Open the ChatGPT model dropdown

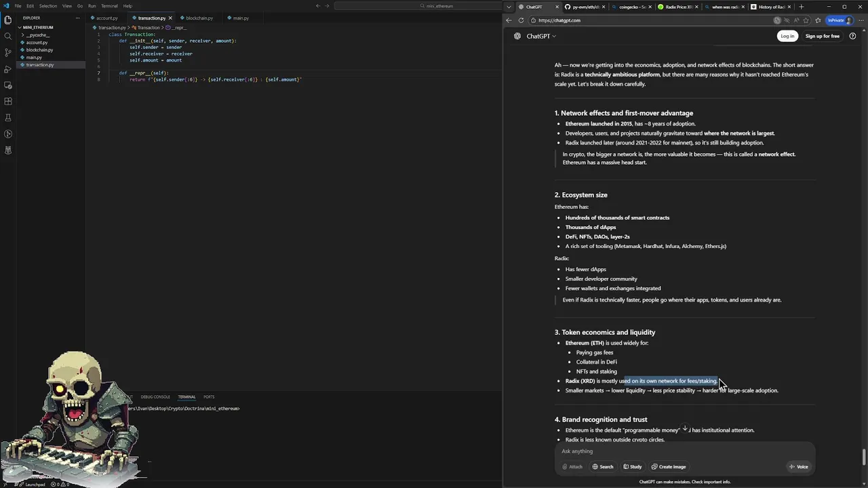pos(540,36)
